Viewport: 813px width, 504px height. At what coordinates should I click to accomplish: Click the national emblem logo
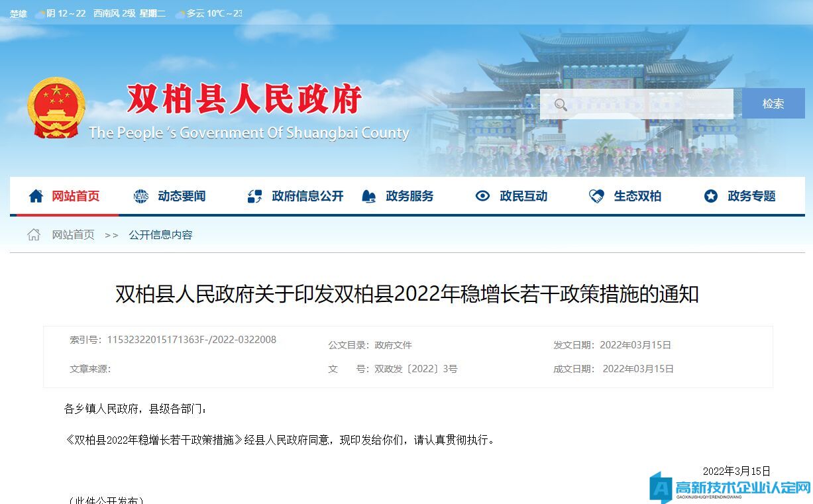point(56,108)
